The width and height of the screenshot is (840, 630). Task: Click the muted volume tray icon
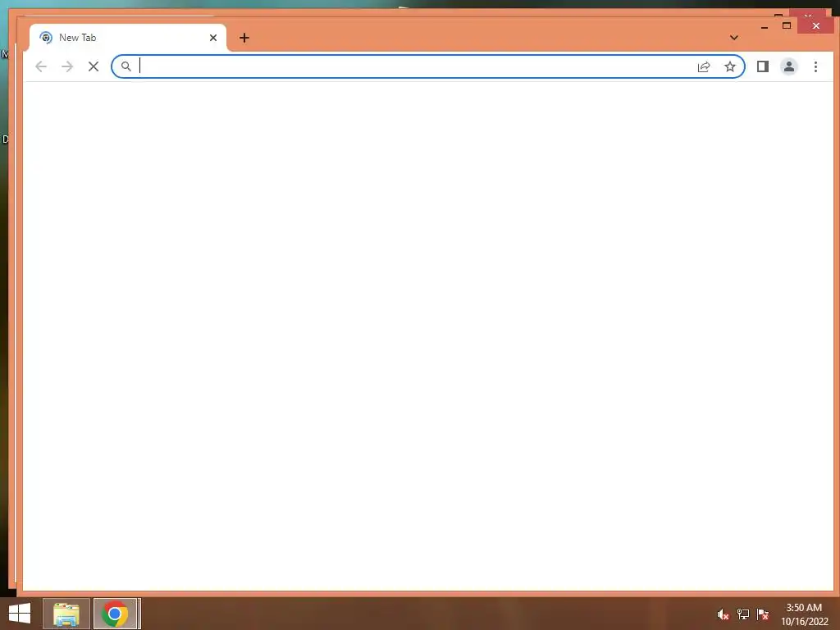723,614
